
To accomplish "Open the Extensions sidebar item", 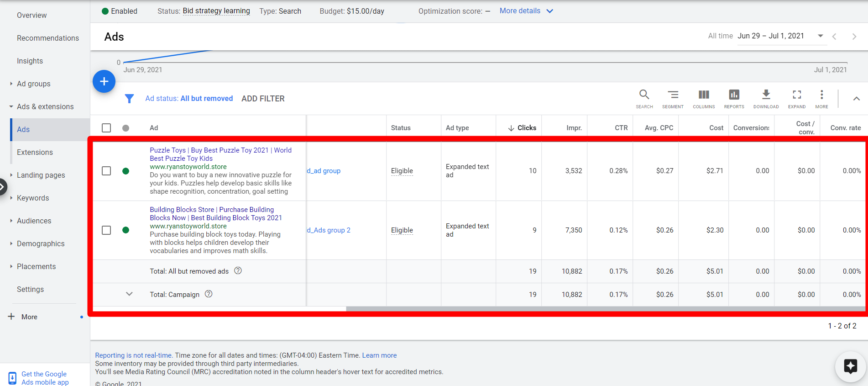I will (x=35, y=152).
